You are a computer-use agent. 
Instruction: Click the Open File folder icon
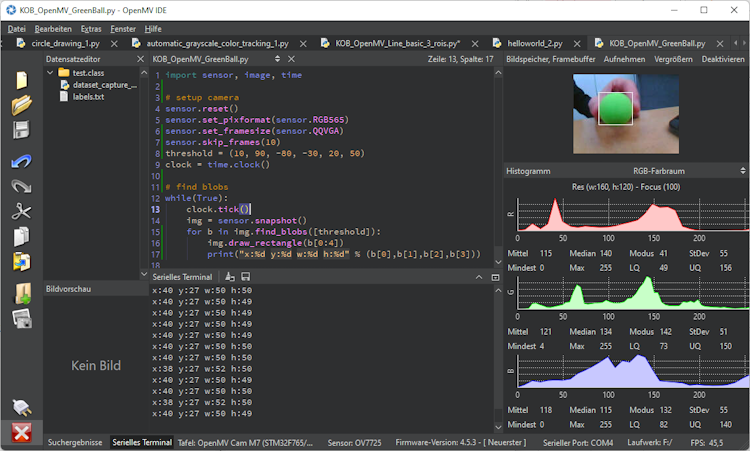click(21, 105)
